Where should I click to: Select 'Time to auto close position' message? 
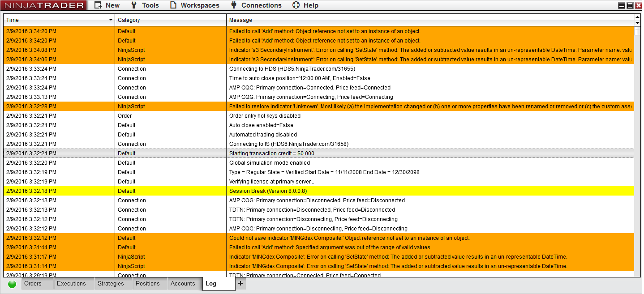point(300,78)
